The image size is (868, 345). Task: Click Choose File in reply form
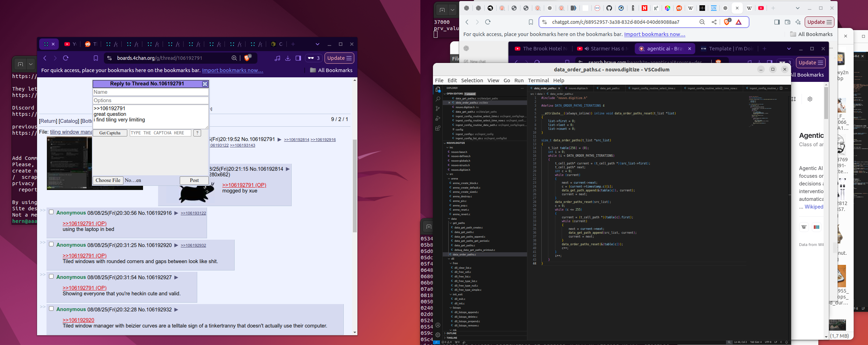[x=108, y=181]
